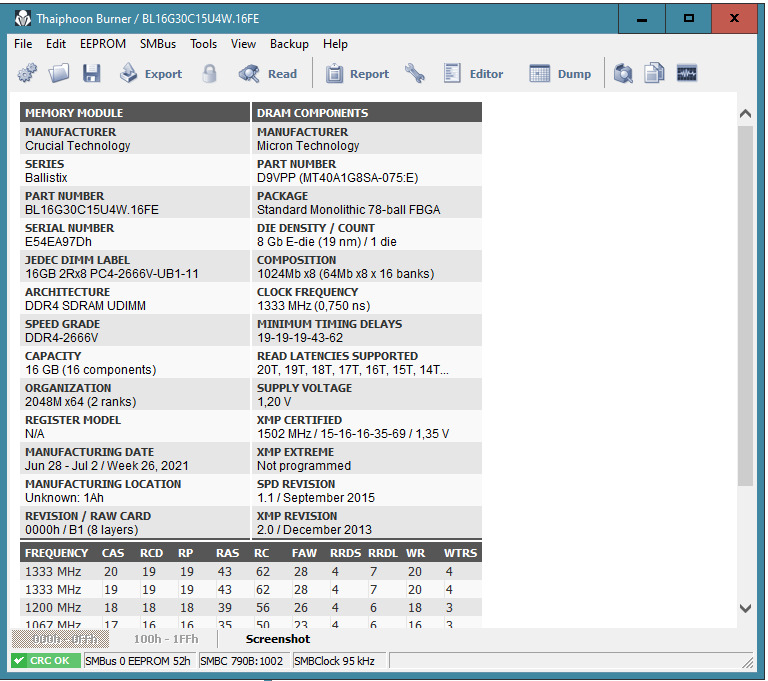Select the Screenshot tab
Screen dimensions: 768x681
[x=278, y=639]
